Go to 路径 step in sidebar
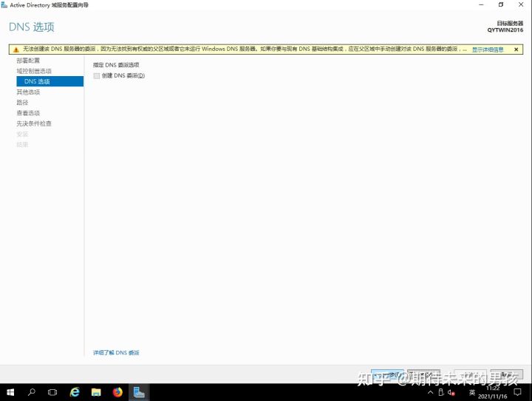Screen dimensions: 532x401 click(x=22, y=103)
